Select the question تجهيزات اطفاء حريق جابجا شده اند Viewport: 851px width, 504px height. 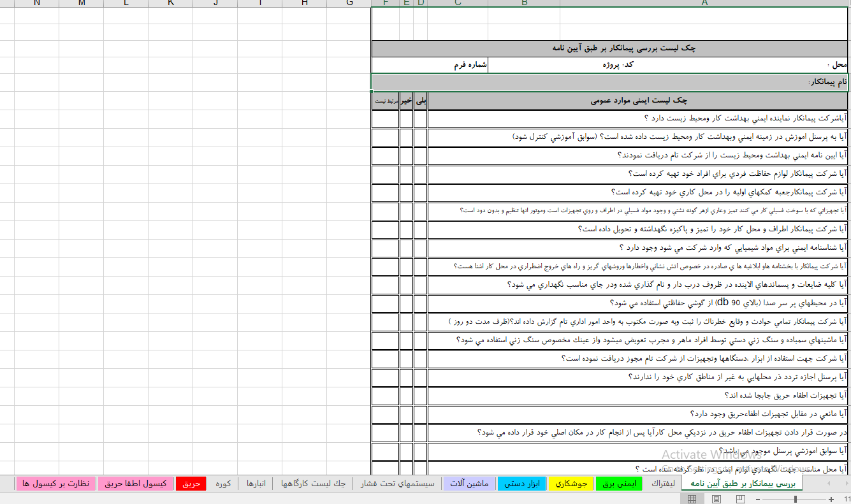point(638,396)
